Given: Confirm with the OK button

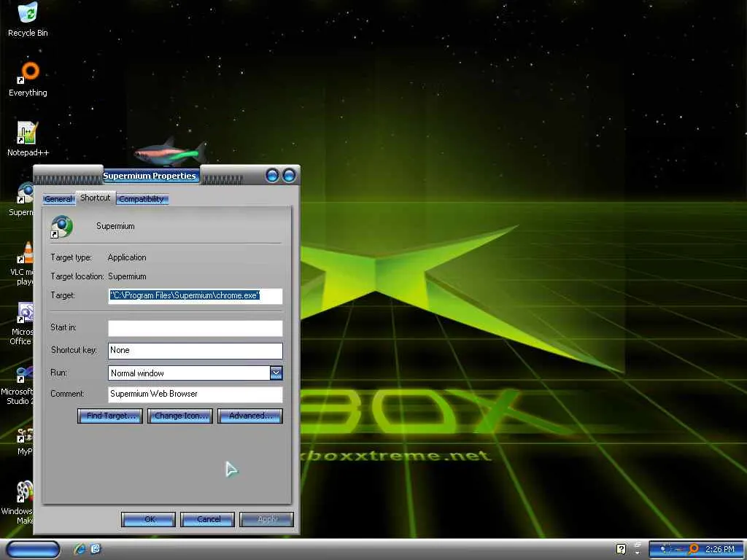Looking at the screenshot, I should coord(149,519).
